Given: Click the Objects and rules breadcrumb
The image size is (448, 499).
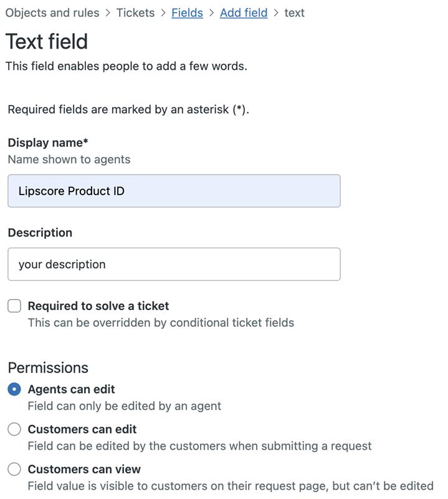Looking at the screenshot, I should coord(52,12).
